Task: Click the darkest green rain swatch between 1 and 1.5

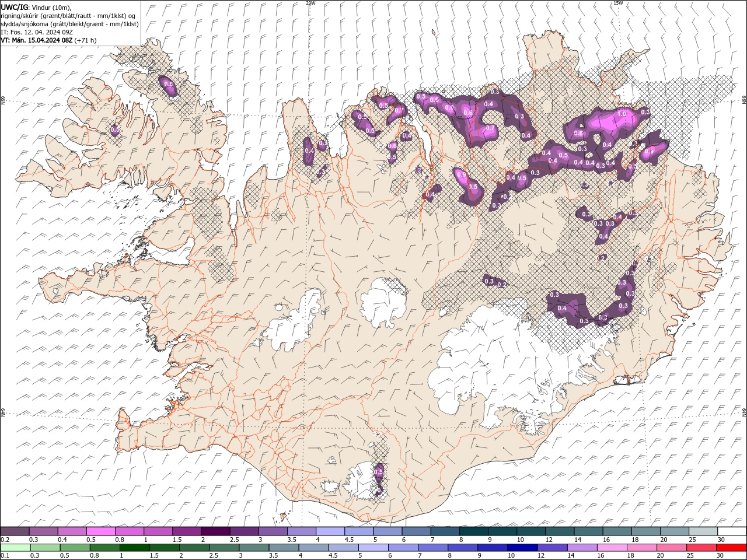Action: click(135, 548)
